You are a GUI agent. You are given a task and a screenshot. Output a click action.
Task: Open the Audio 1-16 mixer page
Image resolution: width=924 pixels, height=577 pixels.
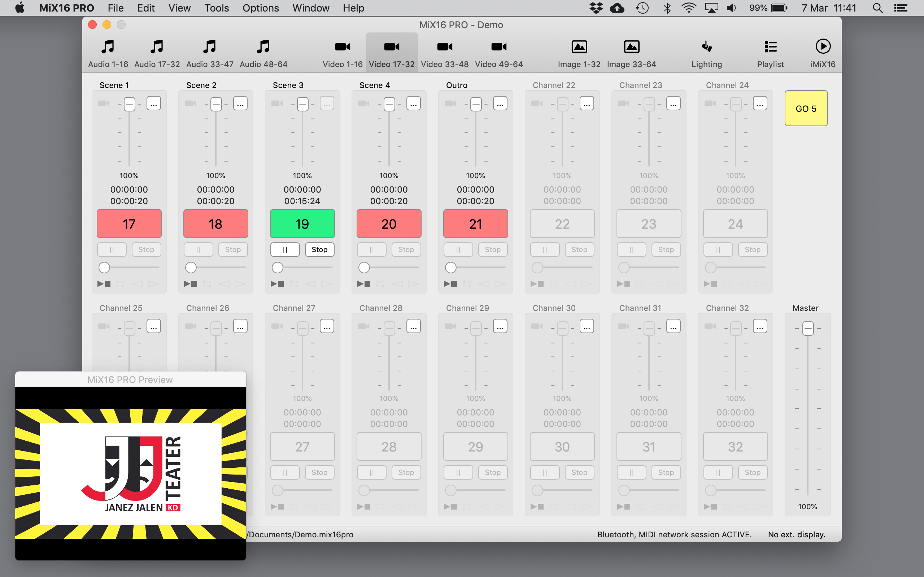pyautogui.click(x=108, y=53)
